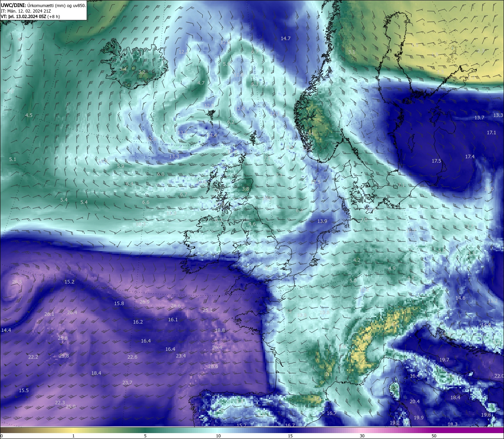Viewport: 504px width, 439px height.
Task: Click the 15.5 value in the lower left
Action: pyautogui.click(x=24, y=391)
